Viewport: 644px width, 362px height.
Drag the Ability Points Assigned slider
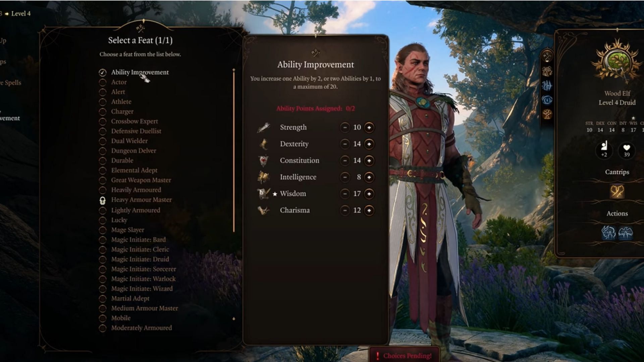tap(316, 108)
